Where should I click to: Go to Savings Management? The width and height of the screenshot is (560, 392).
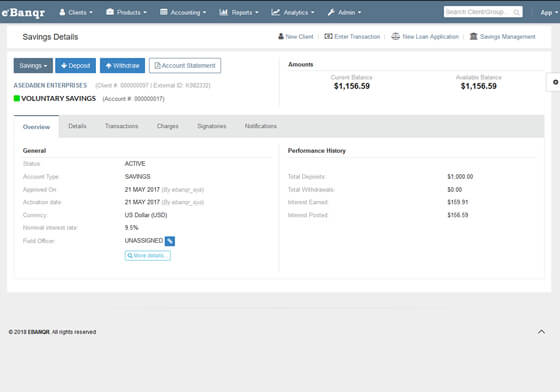click(x=502, y=36)
